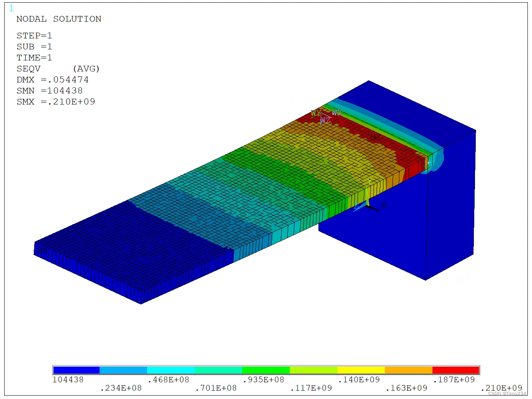Click the X axis arrow of the coordinate triad
The height and width of the screenshot is (399, 532).
pyautogui.click(x=383, y=205)
